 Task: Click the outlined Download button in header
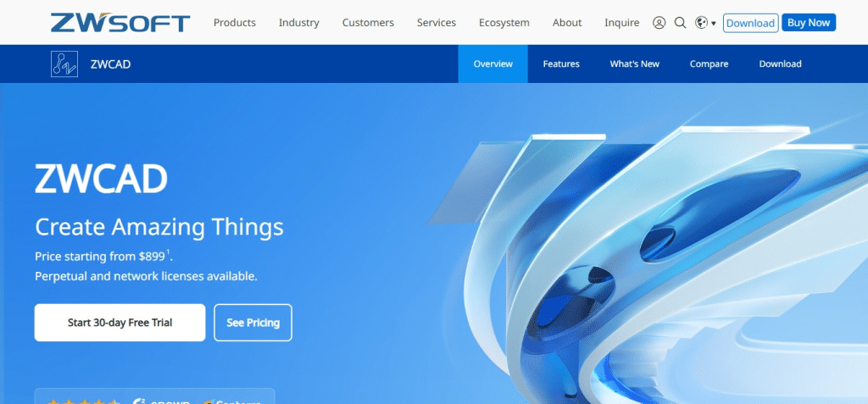click(751, 23)
